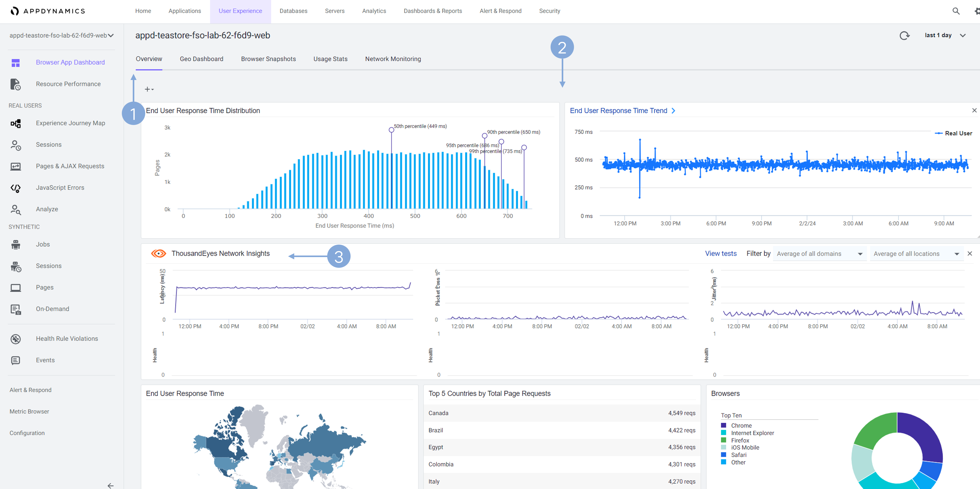980x489 pixels.
Task: Toggle the Firefox entry in the Browsers legend
Action: point(739,440)
